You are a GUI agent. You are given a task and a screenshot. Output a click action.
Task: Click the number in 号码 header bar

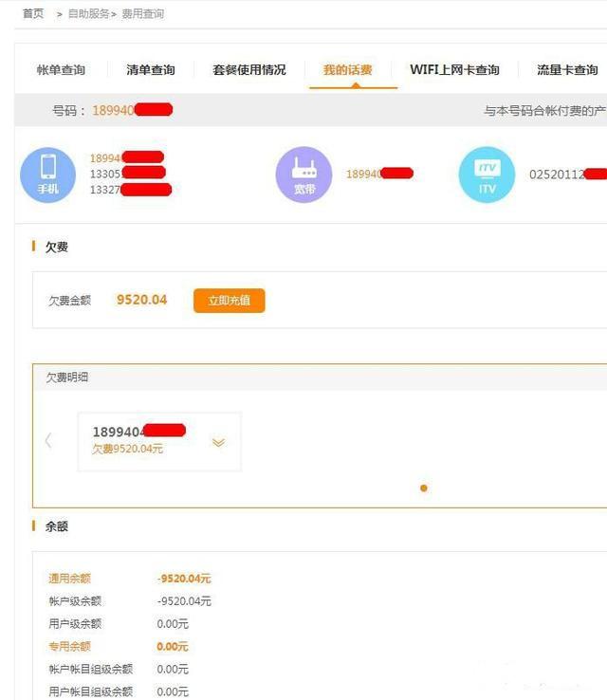tap(132, 110)
